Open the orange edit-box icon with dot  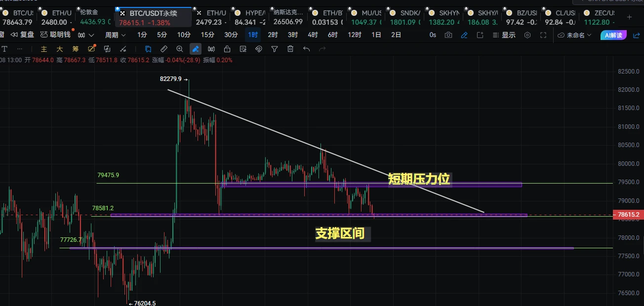tap(92, 49)
